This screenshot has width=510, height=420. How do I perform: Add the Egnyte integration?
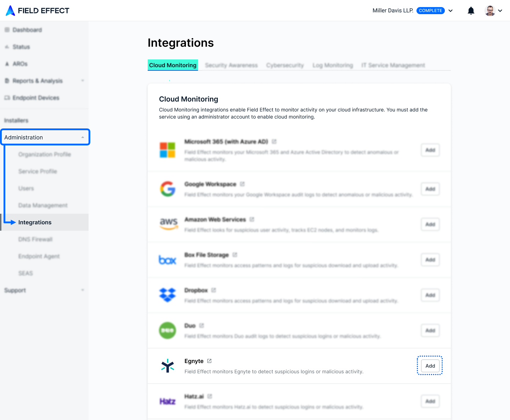[430, 366]
